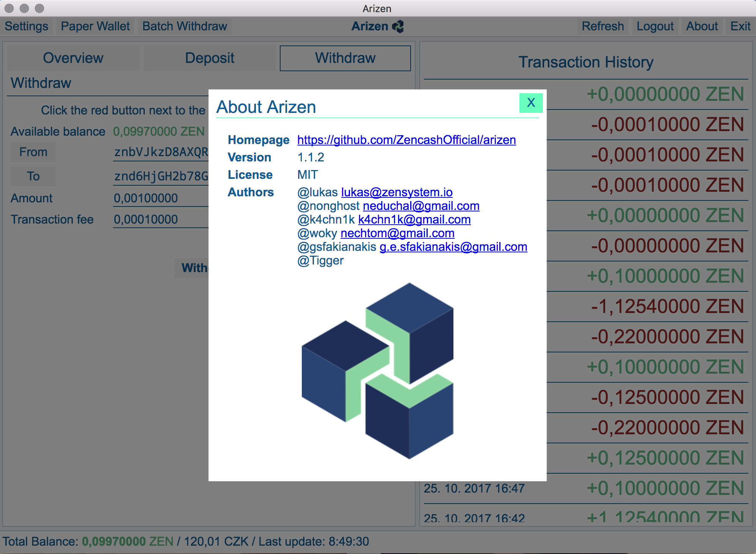Open Batch Withdraw menu item
Screen dimensions: 756x554
(185, 26)
